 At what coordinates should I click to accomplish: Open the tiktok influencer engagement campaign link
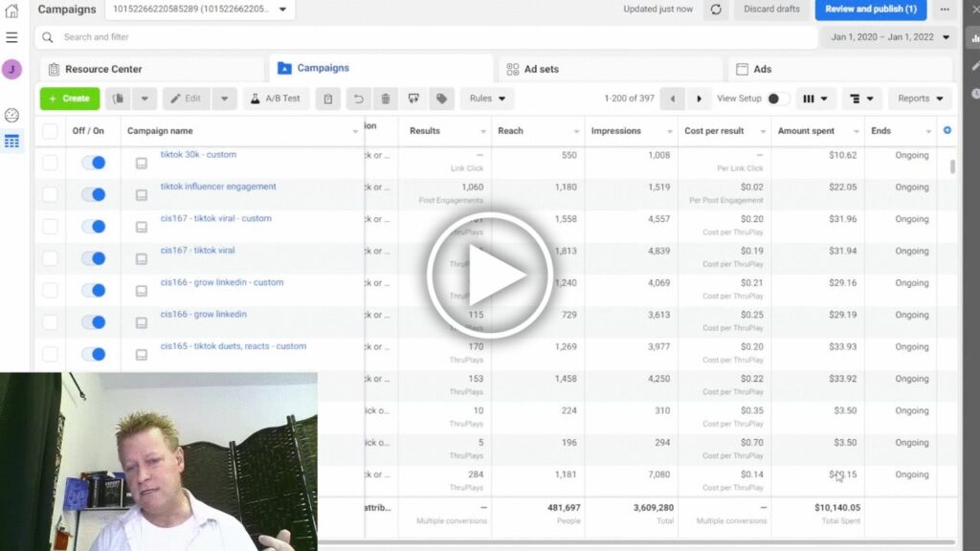pos(218,187)
